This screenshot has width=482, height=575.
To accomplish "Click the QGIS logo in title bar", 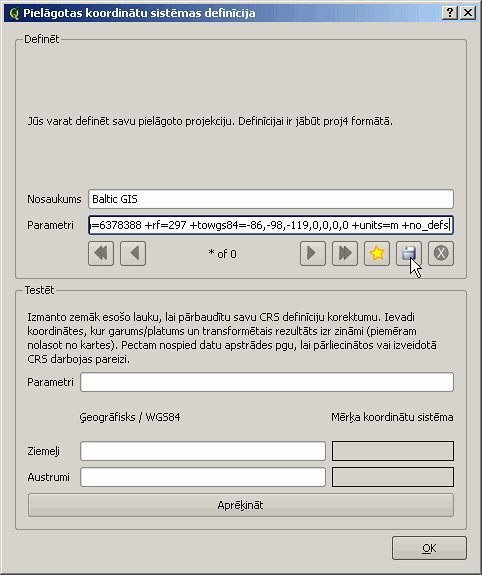I will click(14, 13).
